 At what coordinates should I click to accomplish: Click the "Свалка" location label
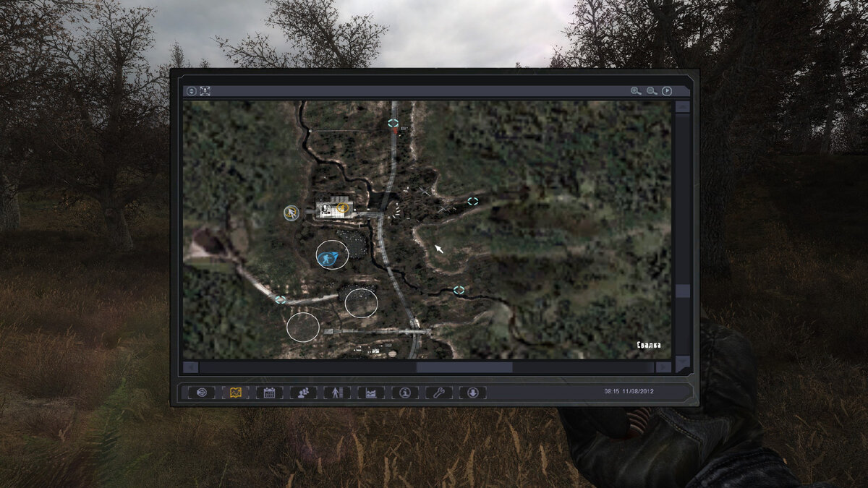click(x=649, y=345)
